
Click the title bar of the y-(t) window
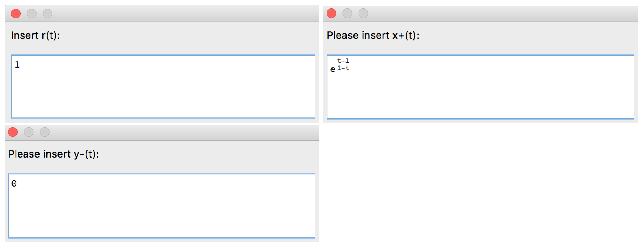[x=175, y=132]
